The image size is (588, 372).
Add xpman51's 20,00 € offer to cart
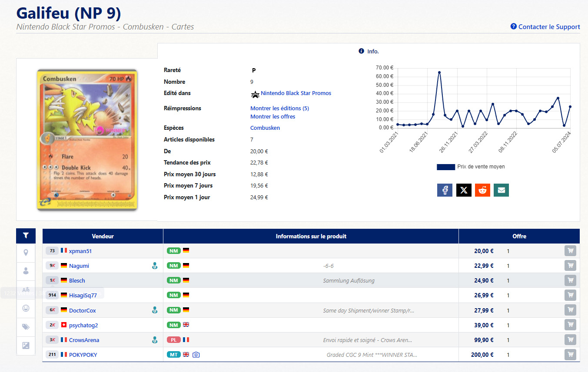click(x=570, y=251)
